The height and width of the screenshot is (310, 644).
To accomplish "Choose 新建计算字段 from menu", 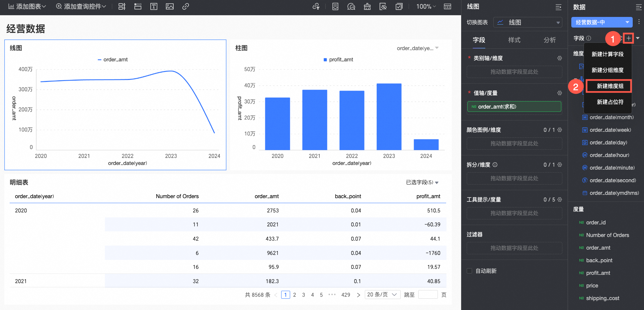I will click(x=607, y=54).
